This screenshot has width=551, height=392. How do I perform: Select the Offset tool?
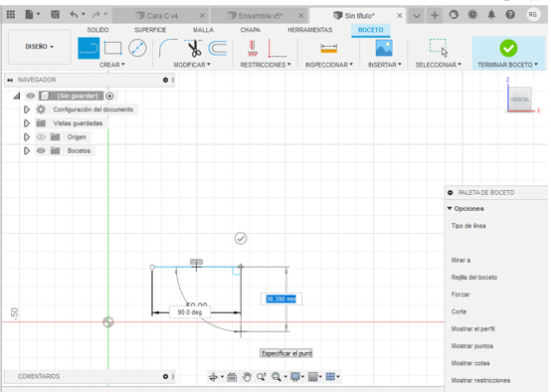pos(218,48)
